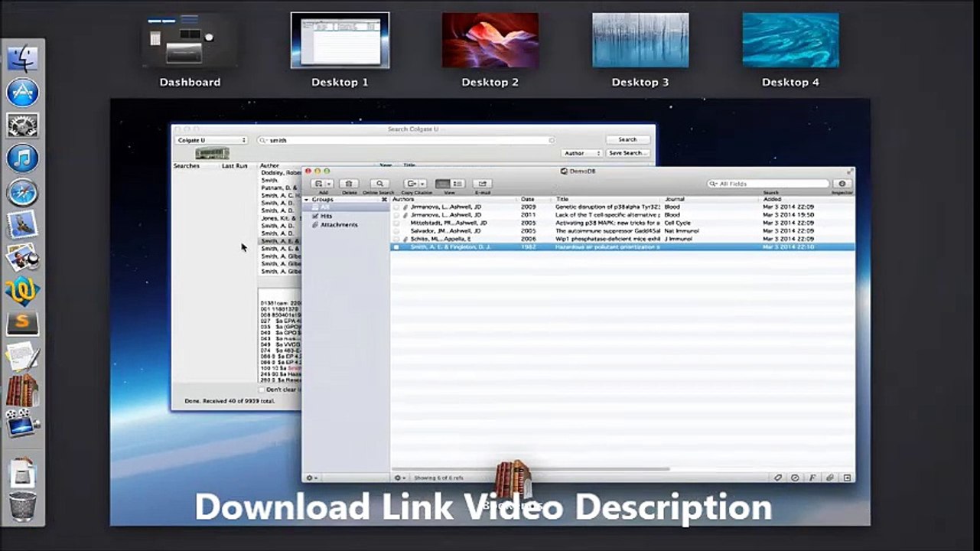The width and height of the screenshot is (980, 551).
Task: Open the Bookends bookshelf icon in the Dock
Action: [22, 390]
